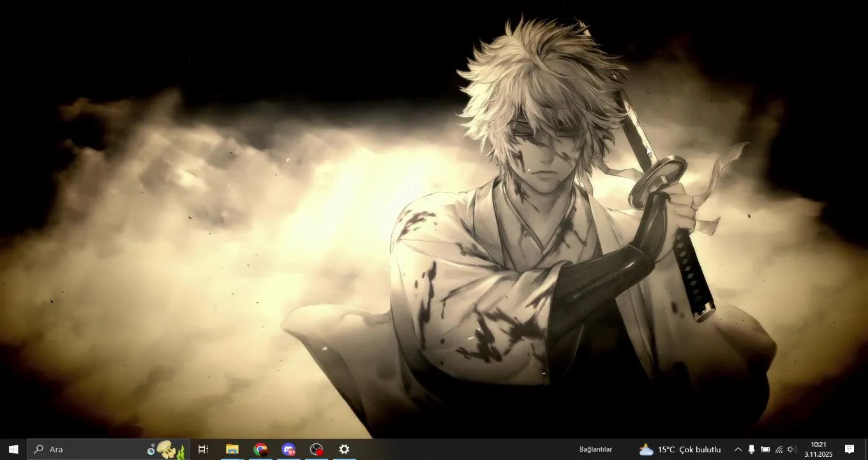Open Discord from the taskbar
This screenshot has height=460, width=868.
tap(288, 449)
